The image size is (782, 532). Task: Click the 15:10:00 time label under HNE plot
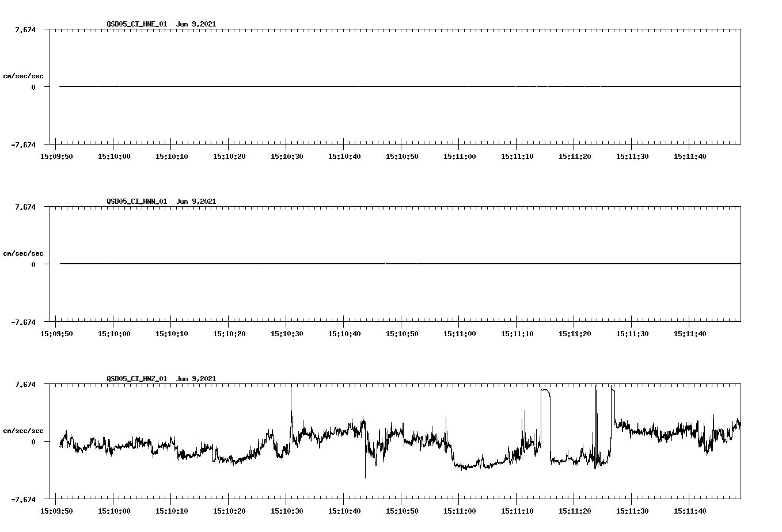coord(114,156)
